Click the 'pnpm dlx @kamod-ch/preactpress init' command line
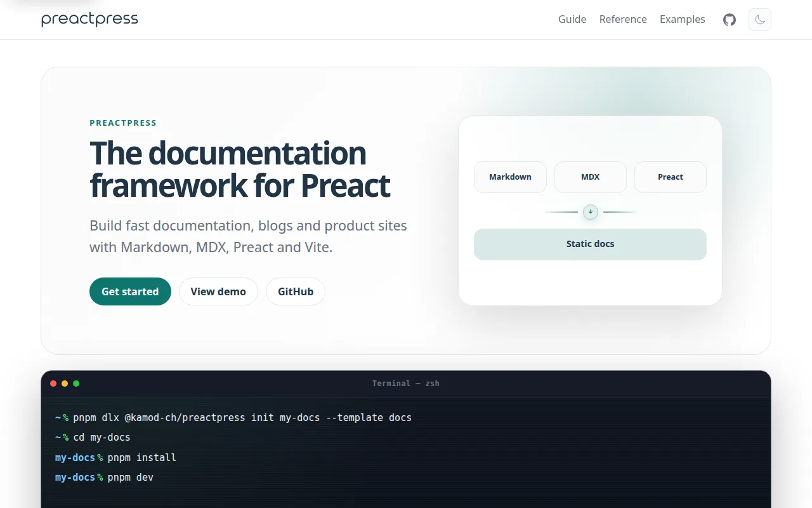 click(233, 418)
